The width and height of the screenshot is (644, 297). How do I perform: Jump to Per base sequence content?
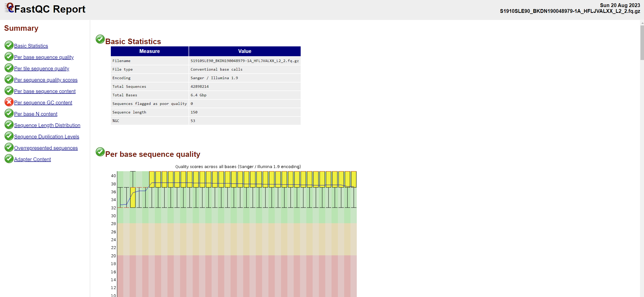pos(45,91)
